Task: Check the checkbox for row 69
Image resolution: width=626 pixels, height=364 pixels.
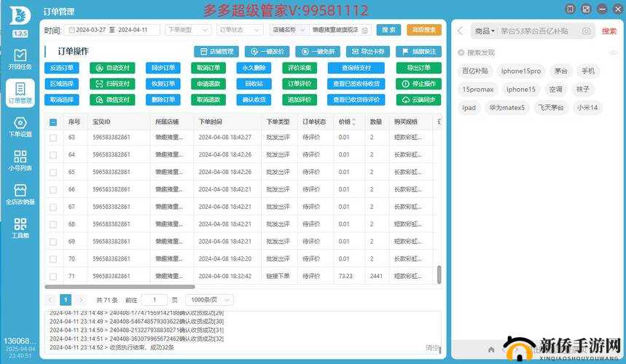Action: 53,242
